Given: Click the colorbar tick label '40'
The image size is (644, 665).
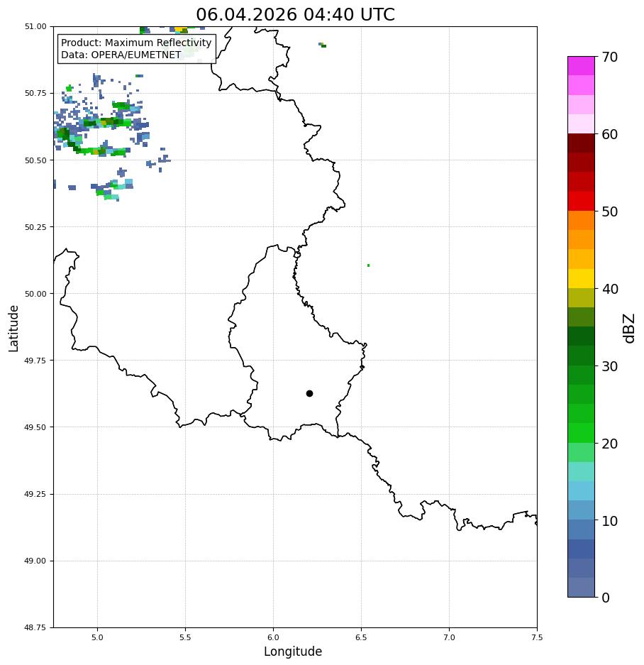Looking at the screenshot, I should point(610,289).
